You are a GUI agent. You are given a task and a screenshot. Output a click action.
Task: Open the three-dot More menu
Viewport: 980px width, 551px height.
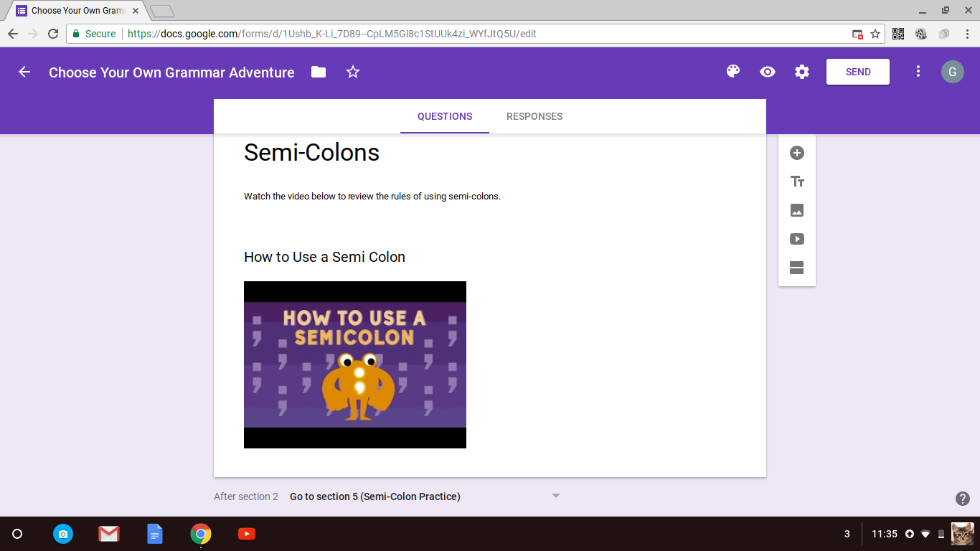[x=918, y=72]
